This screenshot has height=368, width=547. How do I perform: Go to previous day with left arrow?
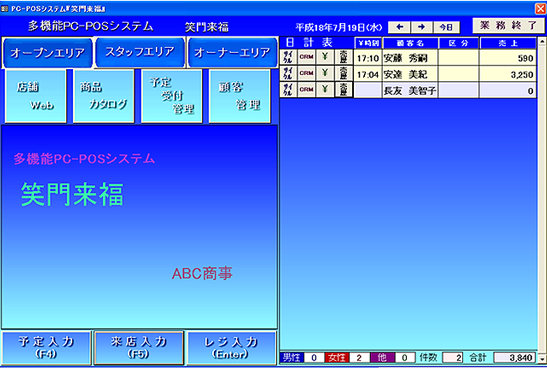[400, 27]
